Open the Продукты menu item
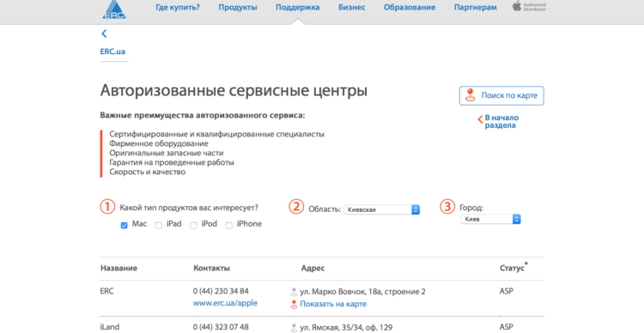 (x=238, y=8)
